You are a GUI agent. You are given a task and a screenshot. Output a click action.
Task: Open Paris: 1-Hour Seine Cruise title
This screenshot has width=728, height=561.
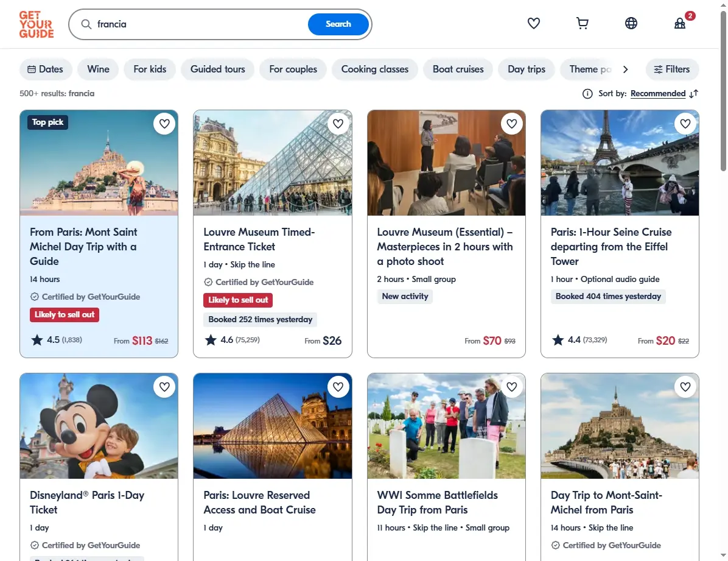pyautogui.click(x=611, y=246)
